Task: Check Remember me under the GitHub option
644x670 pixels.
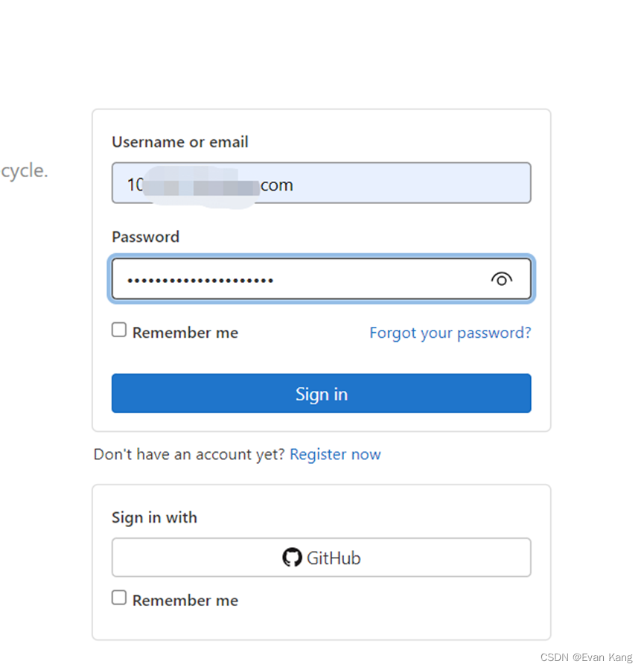Action: pyautogui.click(x=118, y=596)
